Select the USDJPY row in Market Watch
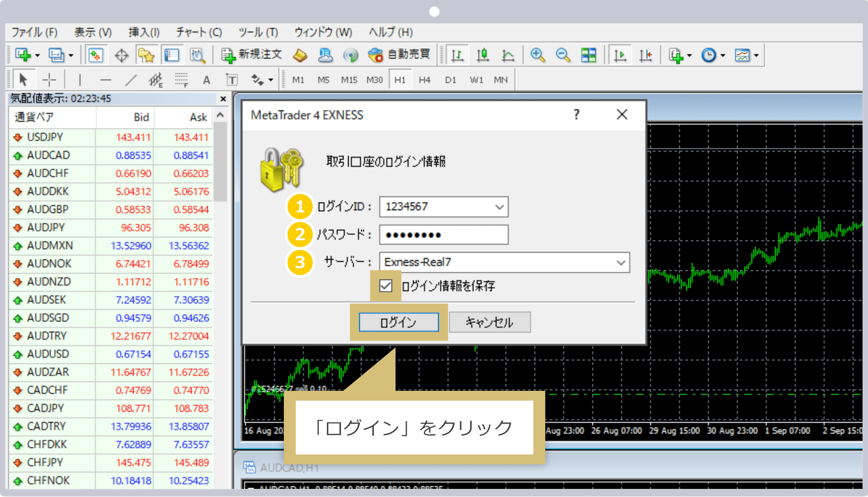The image size is (868, 497). (x=111, y=137)
